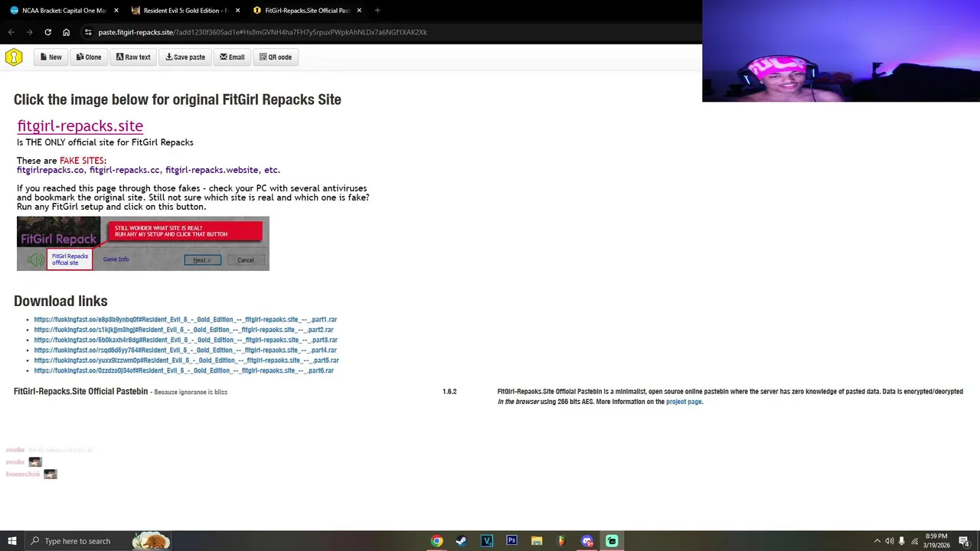Open the part2.rar download link
The image size is (980, 551).
click(184, 330)
